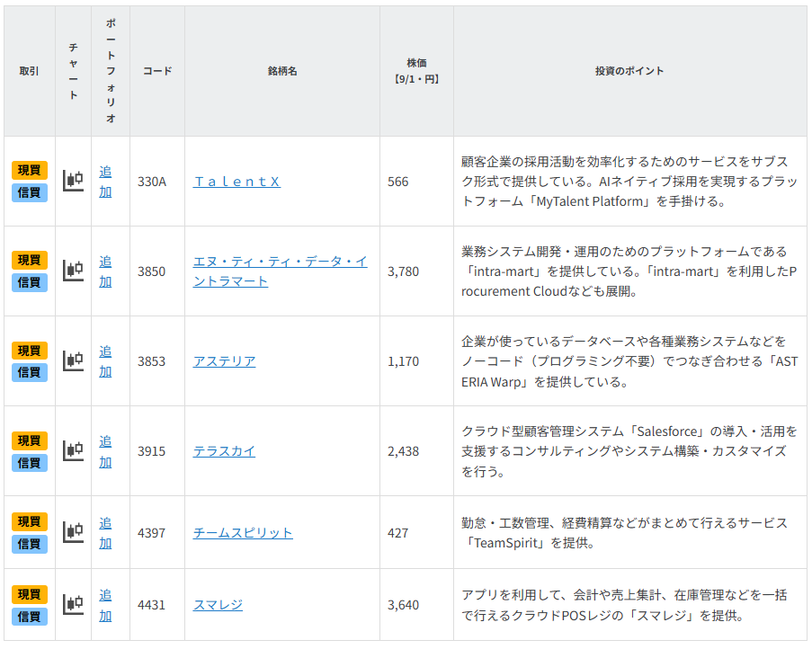Click 追加 portfolio link for スマレジ
This screenshot has height=649, width=812.
[105, 606]
